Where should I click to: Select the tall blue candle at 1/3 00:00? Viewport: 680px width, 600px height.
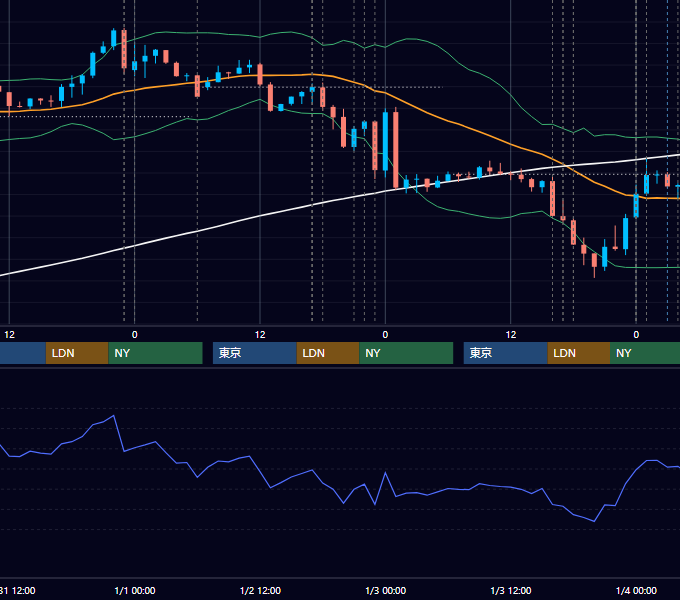click(x=386, y=142)
